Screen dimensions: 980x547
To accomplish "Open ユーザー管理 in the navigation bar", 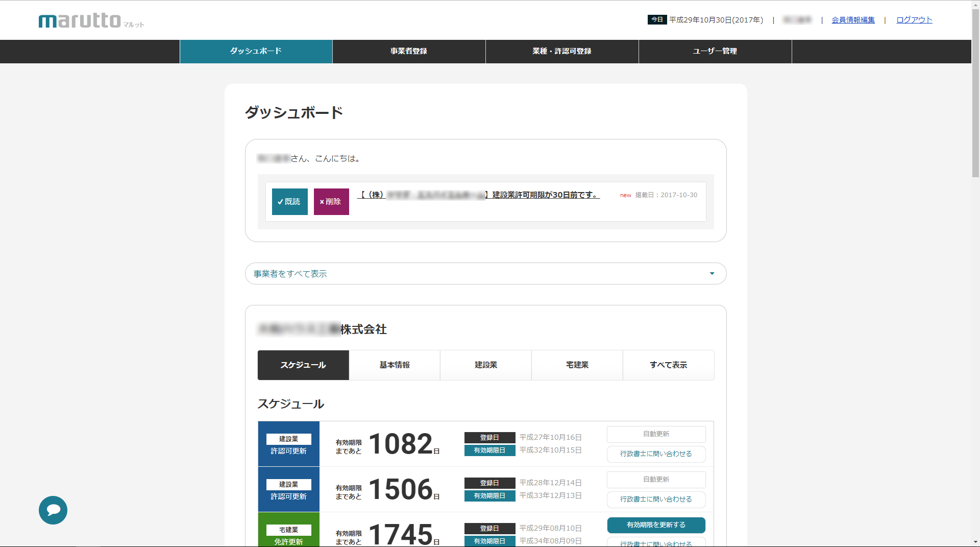I will [x=715, y=51].
